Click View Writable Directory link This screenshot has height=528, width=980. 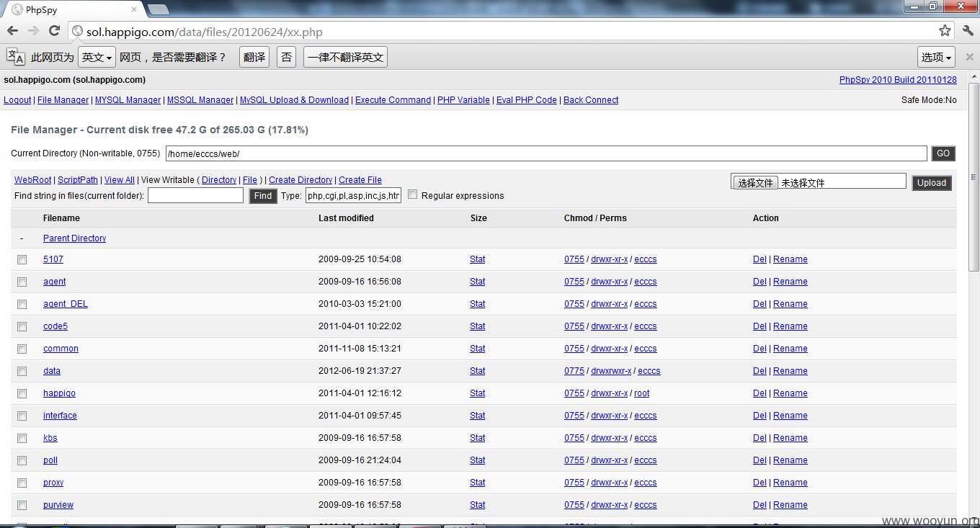[219, 180]
